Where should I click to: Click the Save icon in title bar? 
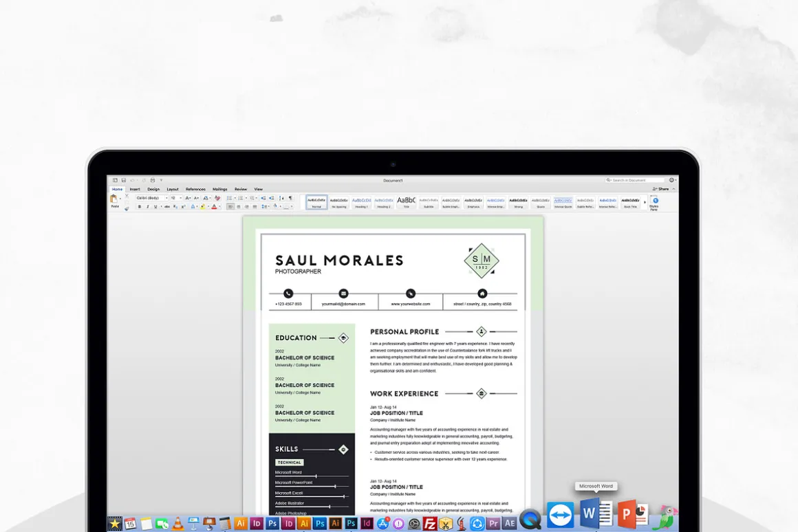(124, 180)
